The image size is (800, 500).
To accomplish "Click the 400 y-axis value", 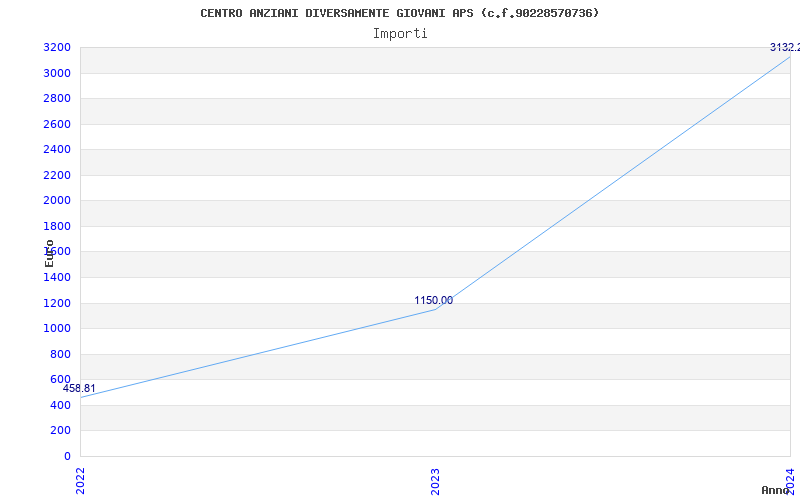I will click(60, 406).
